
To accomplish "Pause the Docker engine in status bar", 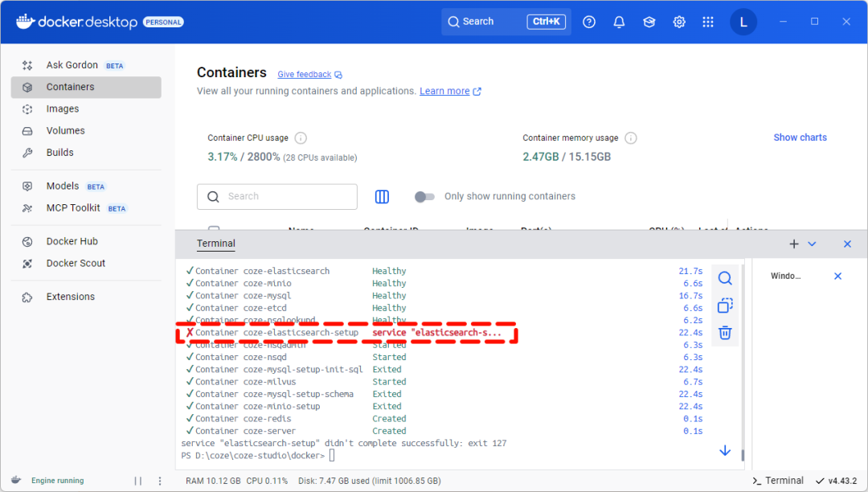I will 137,481.
